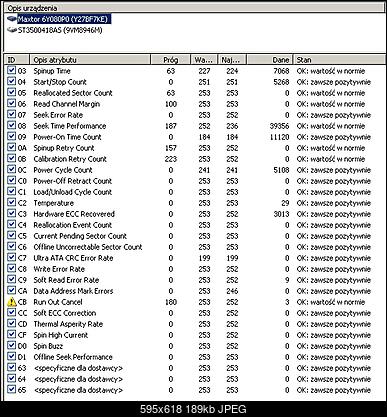Image resolution: width=387 pixels, height=417 pixels.
Task: Click the threshold value 223
Action: coord(171,159)
